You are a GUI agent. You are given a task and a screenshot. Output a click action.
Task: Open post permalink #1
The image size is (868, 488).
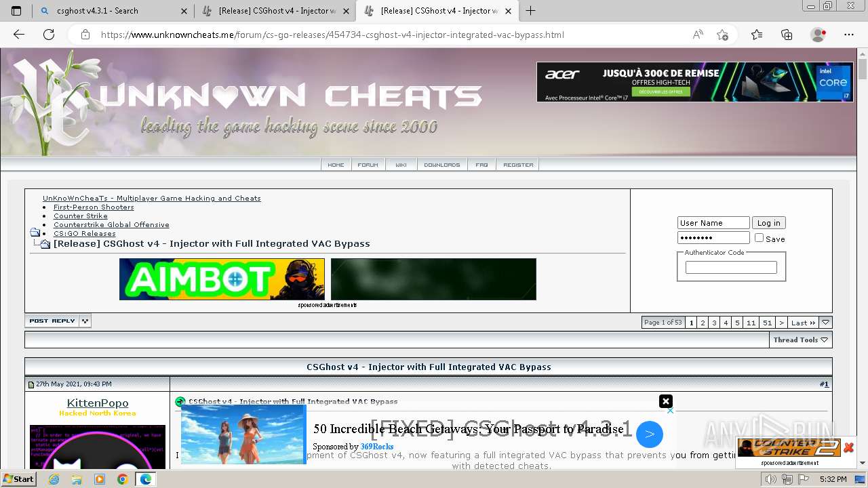coord(824,384)
